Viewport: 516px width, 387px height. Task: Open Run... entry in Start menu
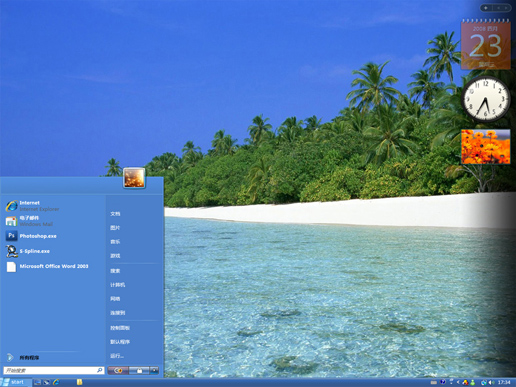coord(117,356)
